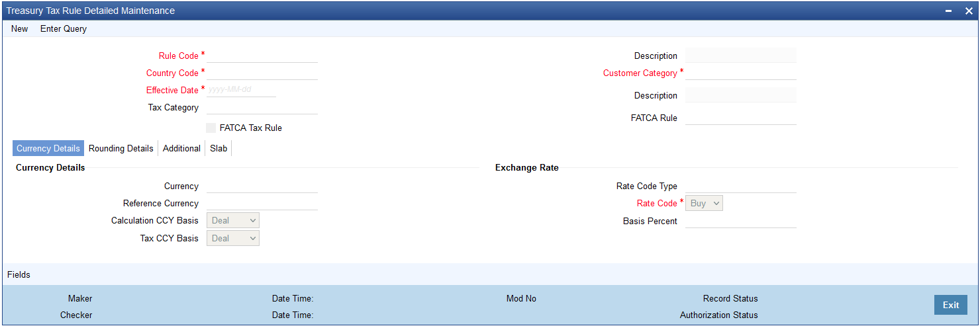Click the Exchange Rate section heading

[x=527, y=167]
